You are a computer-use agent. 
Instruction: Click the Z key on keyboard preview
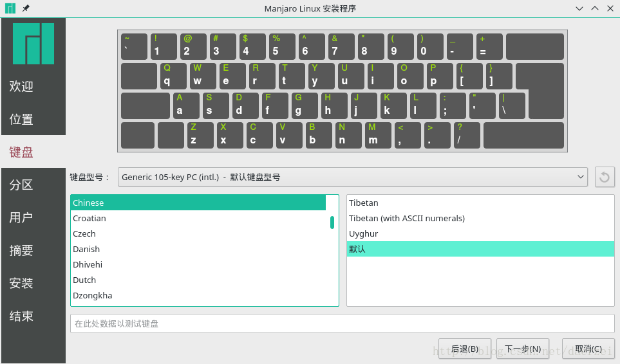[200, 136]
